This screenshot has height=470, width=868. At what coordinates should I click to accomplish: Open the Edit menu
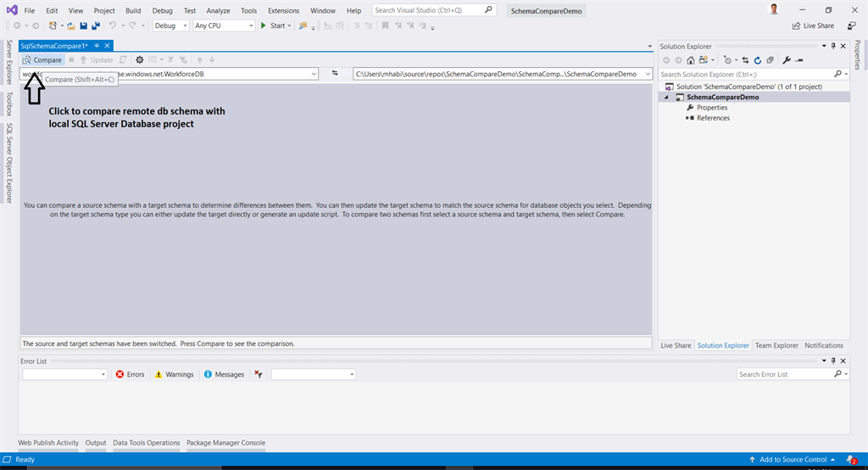point(52,10)
